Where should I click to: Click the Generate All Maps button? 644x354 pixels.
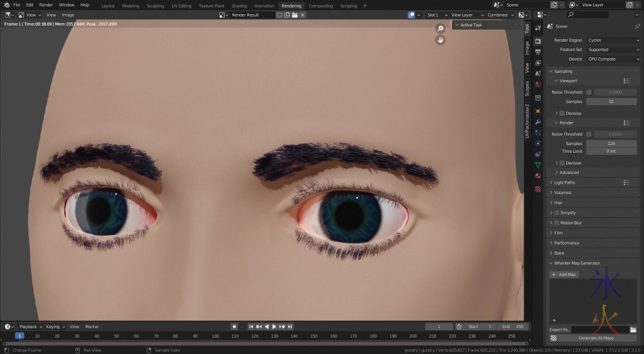coord(596,338)
